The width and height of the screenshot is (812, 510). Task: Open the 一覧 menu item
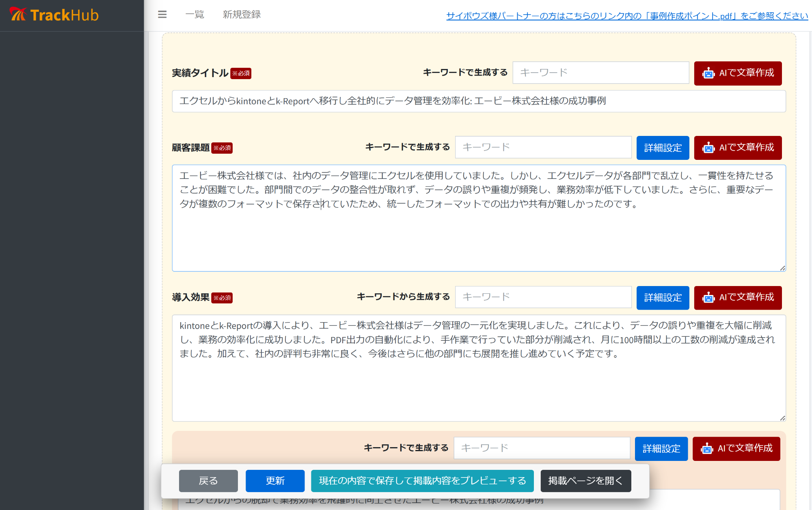pyautogui.click(x=194, y=15)
